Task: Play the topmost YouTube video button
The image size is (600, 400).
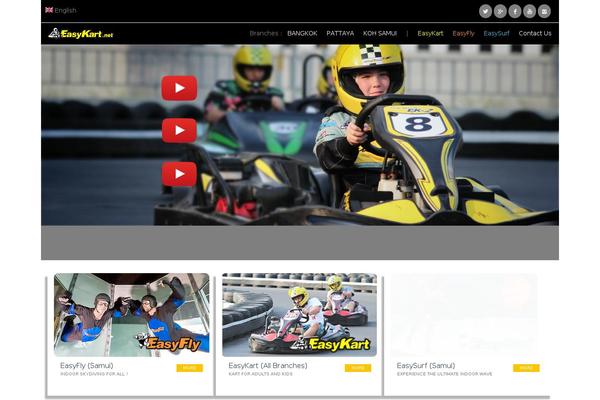Action: 179,88
